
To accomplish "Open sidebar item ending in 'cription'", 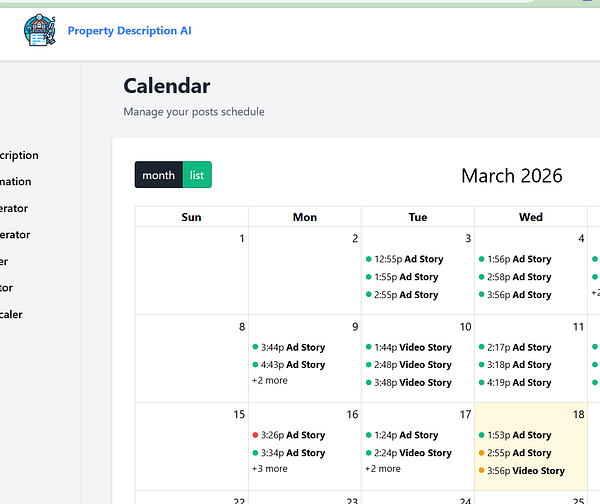I will coord(19,155).
